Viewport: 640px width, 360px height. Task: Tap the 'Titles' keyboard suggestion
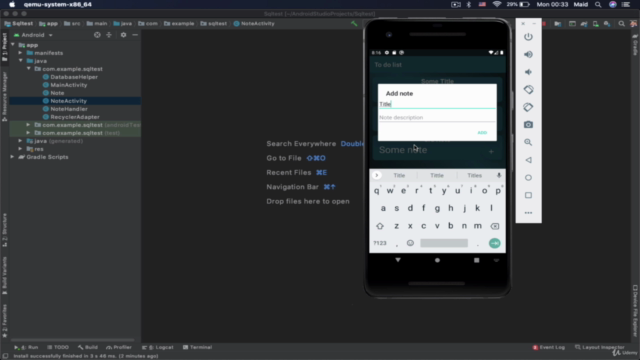point(474,176)
